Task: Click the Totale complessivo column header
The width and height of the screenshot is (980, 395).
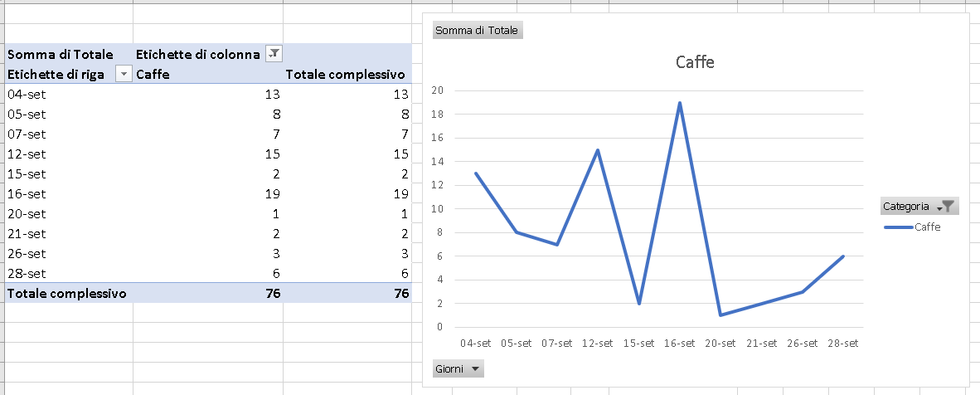Action: pyautogui.click(x=347, y=75)
